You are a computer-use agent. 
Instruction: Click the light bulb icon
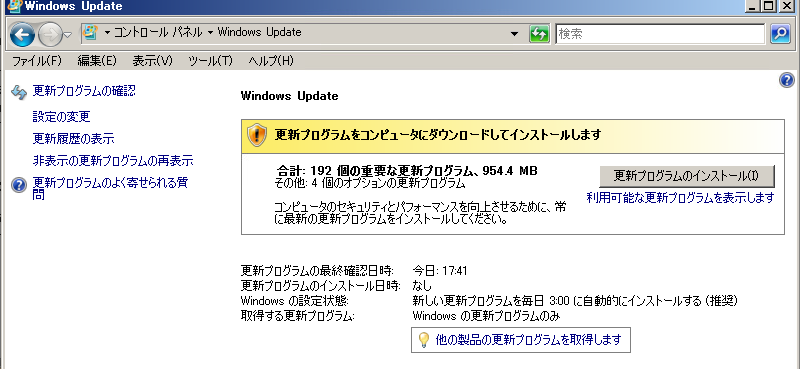point(423,340)
